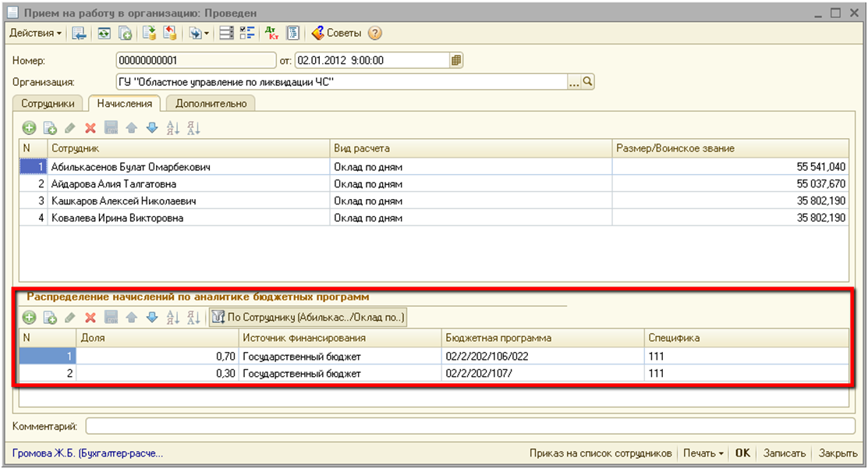Switch to the Сотрудники tab
868x469 pixels.
click(x=48, y=103)
